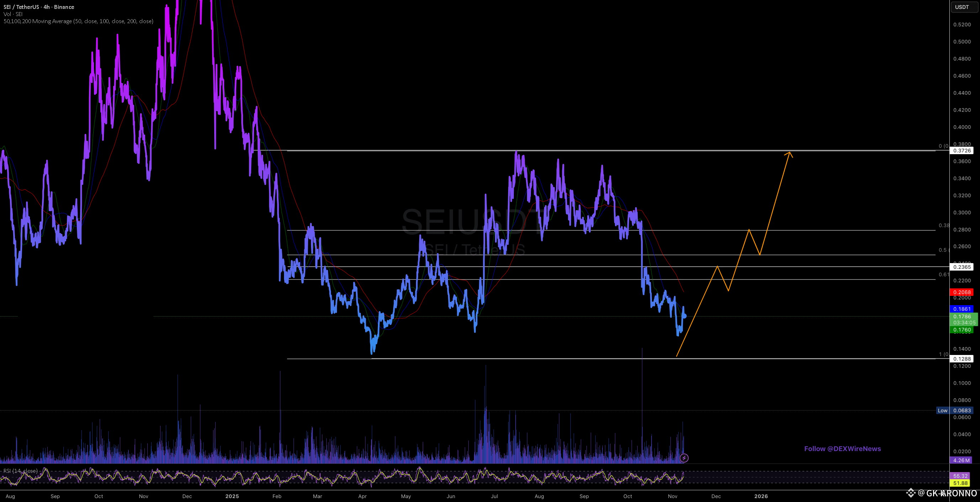Viewport: 980px width, 502px height.
Task: Click the 0.1786 current price countdown label
Action: [x=964, y=319]
